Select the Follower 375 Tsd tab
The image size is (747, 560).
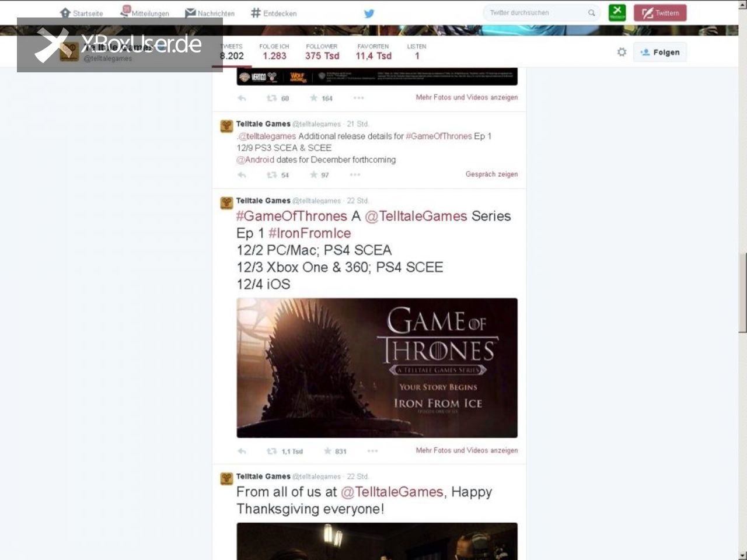(x=322, y=52)
